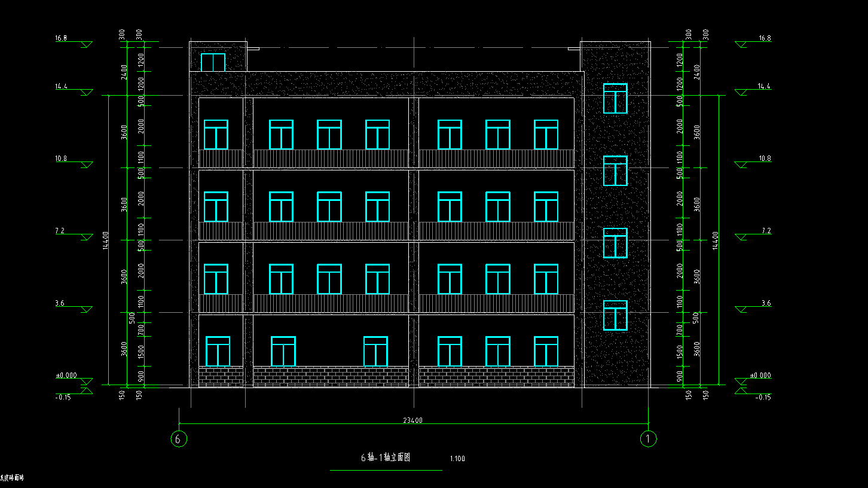The height and width of the screenshot is (488, 868).
Task: Select the left-side 900 sill height dimension
Action: pyautogui.click(x=141, y=376)
